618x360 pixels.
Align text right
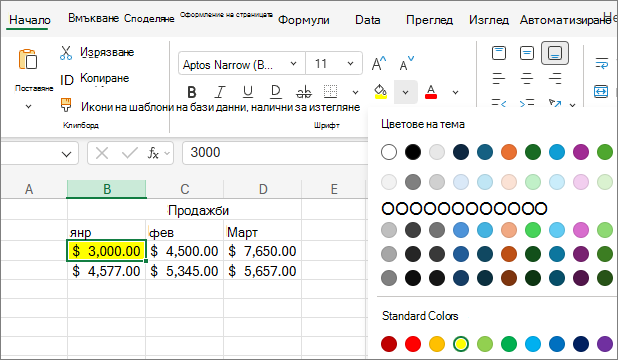click(555, 78)
